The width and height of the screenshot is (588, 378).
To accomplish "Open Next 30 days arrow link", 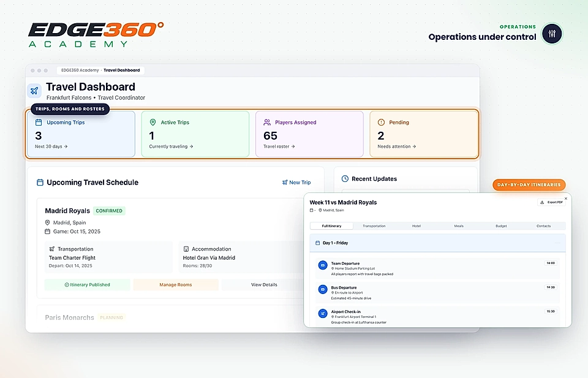I will point(51,146).
